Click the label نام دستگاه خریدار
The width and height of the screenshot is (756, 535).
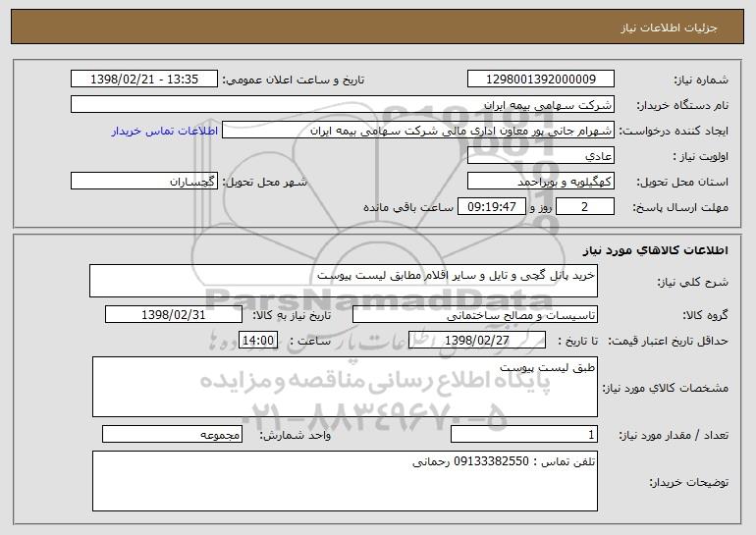pyautogui.click(x=682, y=105)
